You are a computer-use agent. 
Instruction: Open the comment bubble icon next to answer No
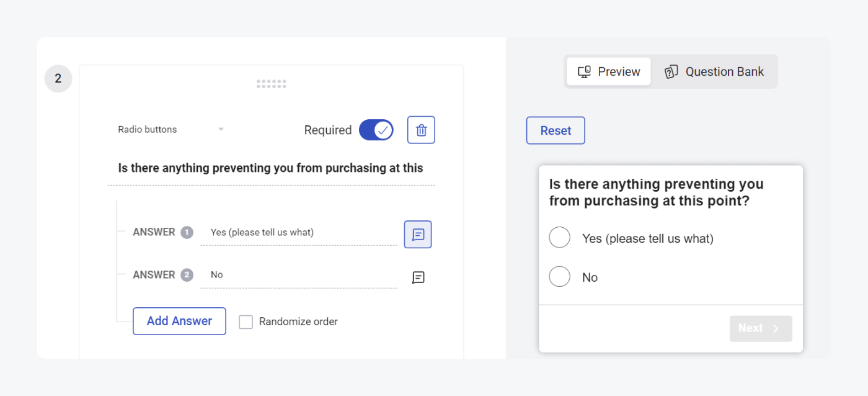pos(417,277)
